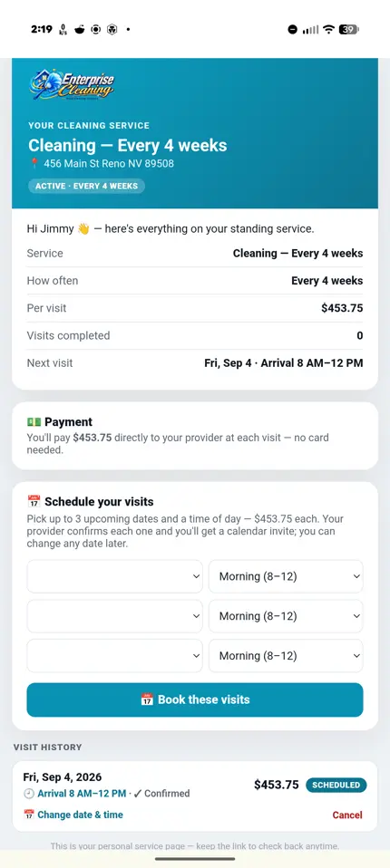This screenshot has width=390, height=868.
Task: Tap the 456 Main St Reno address
Action: 109,164
